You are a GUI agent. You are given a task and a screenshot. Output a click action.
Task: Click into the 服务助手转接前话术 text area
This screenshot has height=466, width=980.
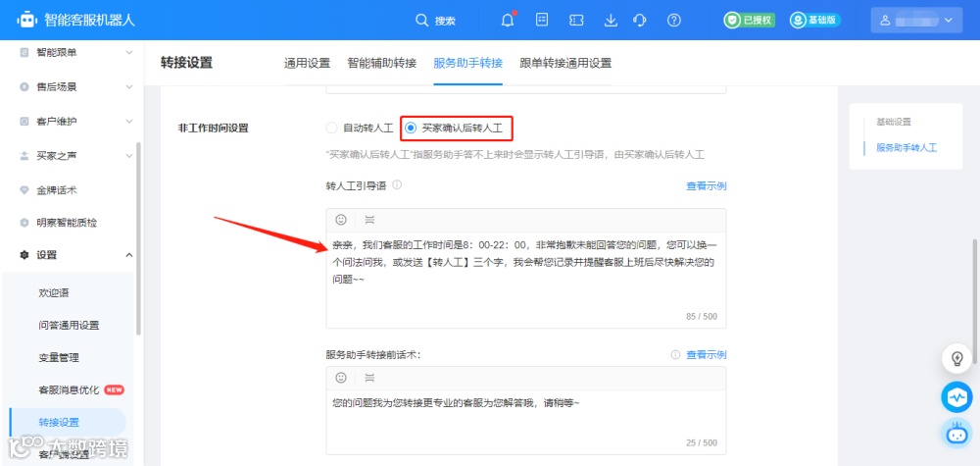click(x=526, y=422)
